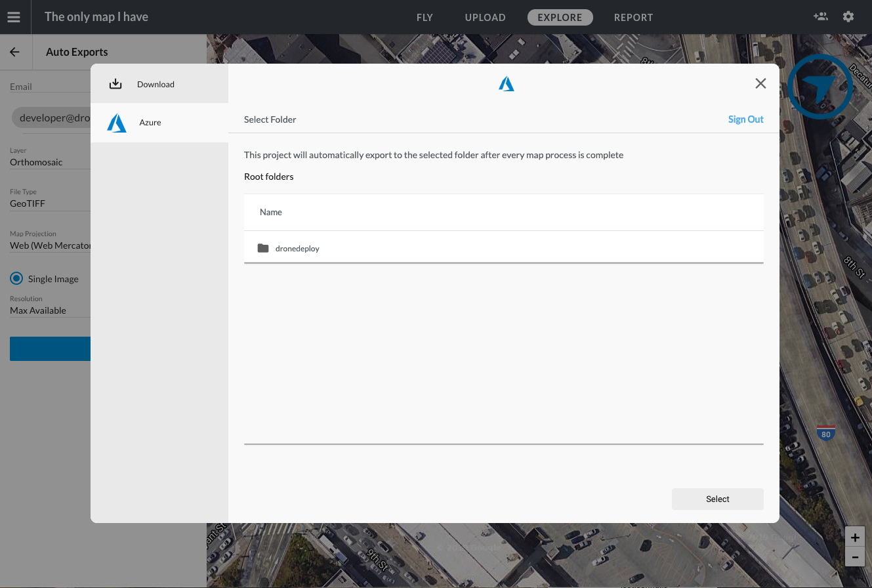Viewport: 872px width, 588px height.
Task: Choose the dronedeploy root folder
Action: 297,248
